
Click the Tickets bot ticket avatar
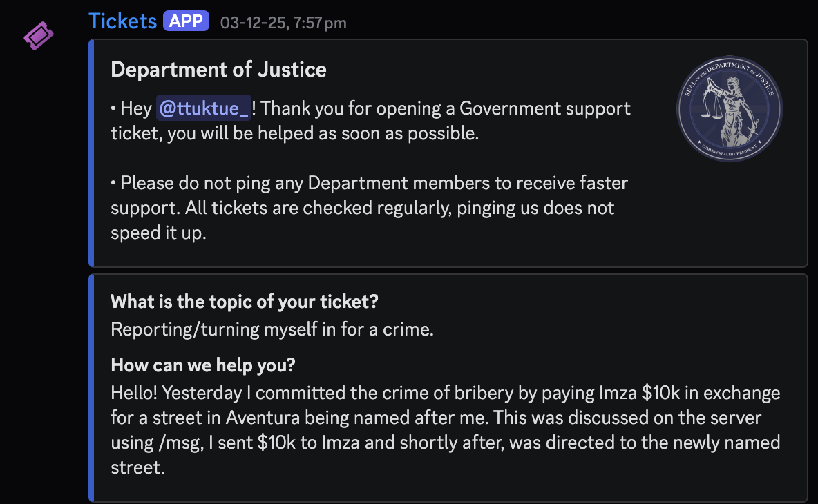point(38,36)
